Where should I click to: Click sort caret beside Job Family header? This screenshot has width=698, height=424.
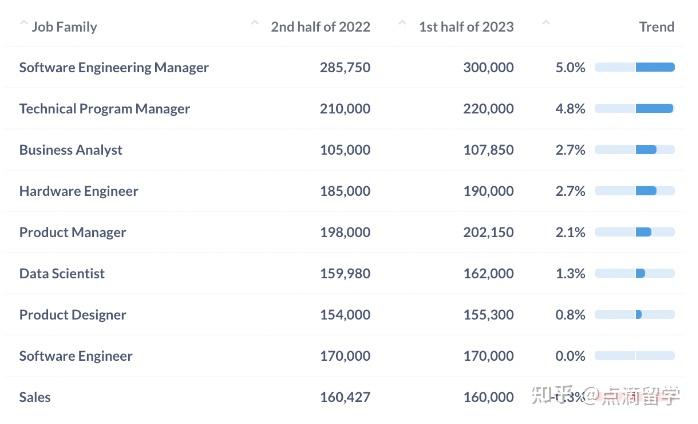point(24,23)
